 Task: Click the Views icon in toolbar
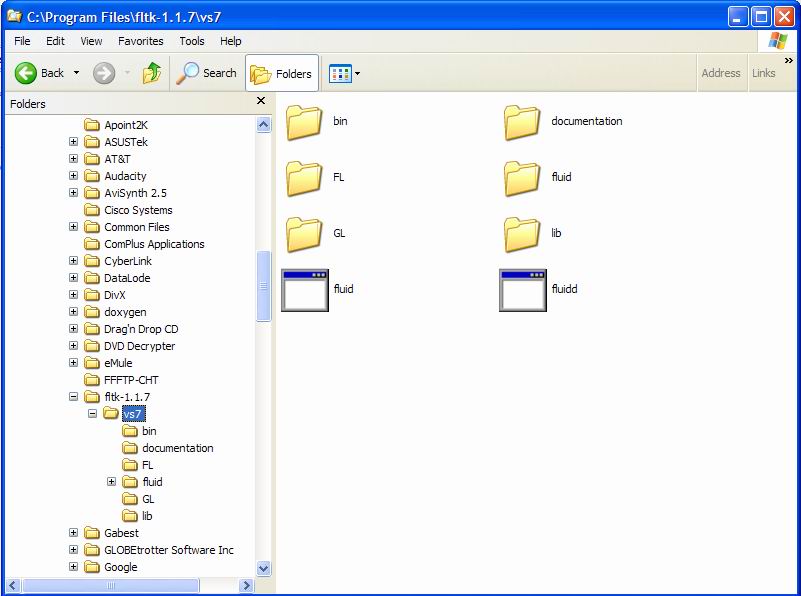340,74
